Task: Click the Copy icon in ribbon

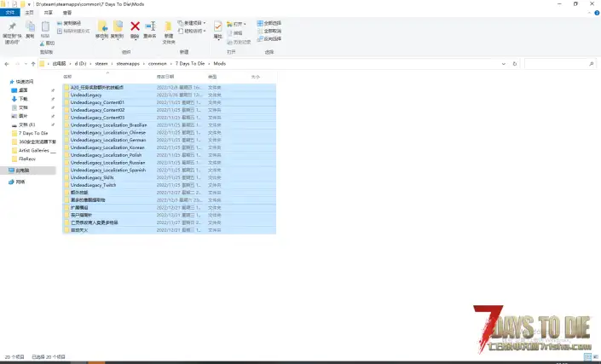Action: point(31,28)
